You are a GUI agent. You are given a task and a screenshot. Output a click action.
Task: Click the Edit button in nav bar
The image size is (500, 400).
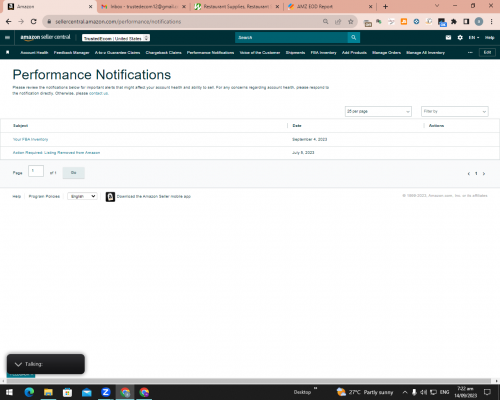[487, 52]
